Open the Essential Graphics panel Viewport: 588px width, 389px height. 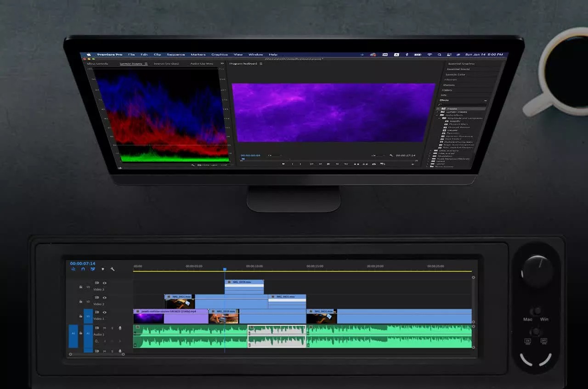(x=461, y=64)
